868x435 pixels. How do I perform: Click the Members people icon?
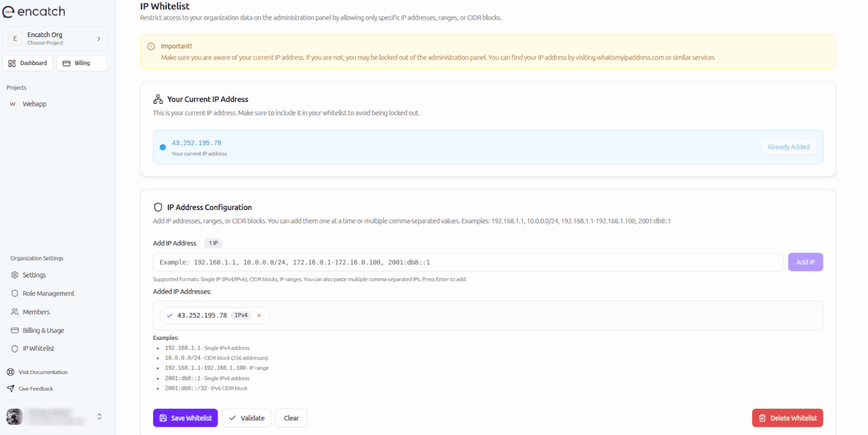pos(15,312)
